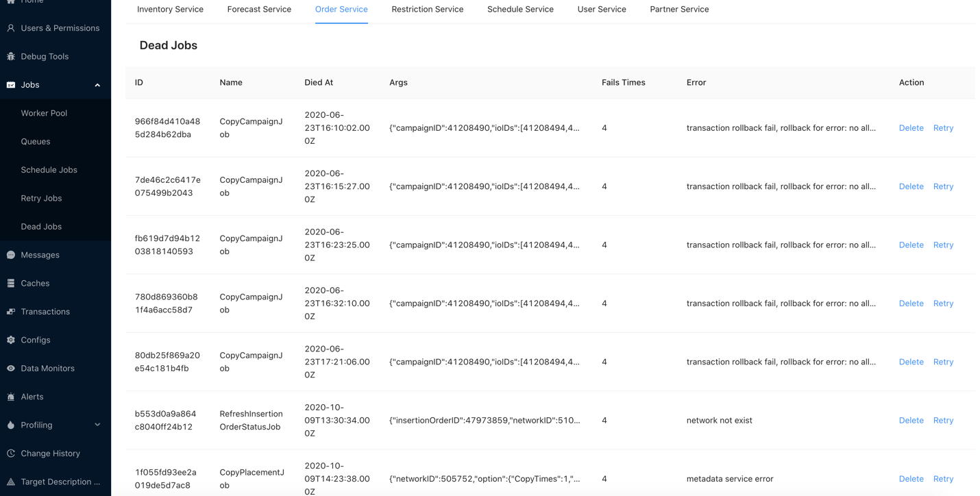Go to Retry Jobs in sidebar
980x496 pixels.
[41, 198]
